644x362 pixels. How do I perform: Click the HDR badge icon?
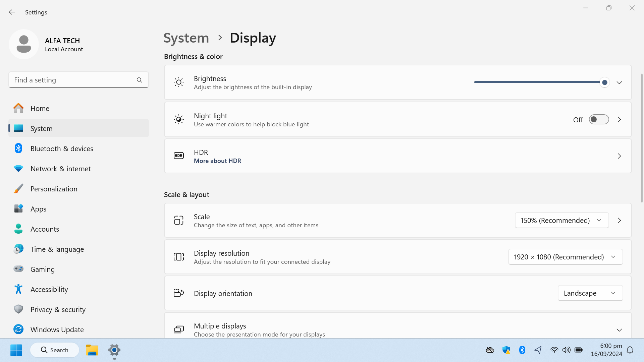pos(179,156)
